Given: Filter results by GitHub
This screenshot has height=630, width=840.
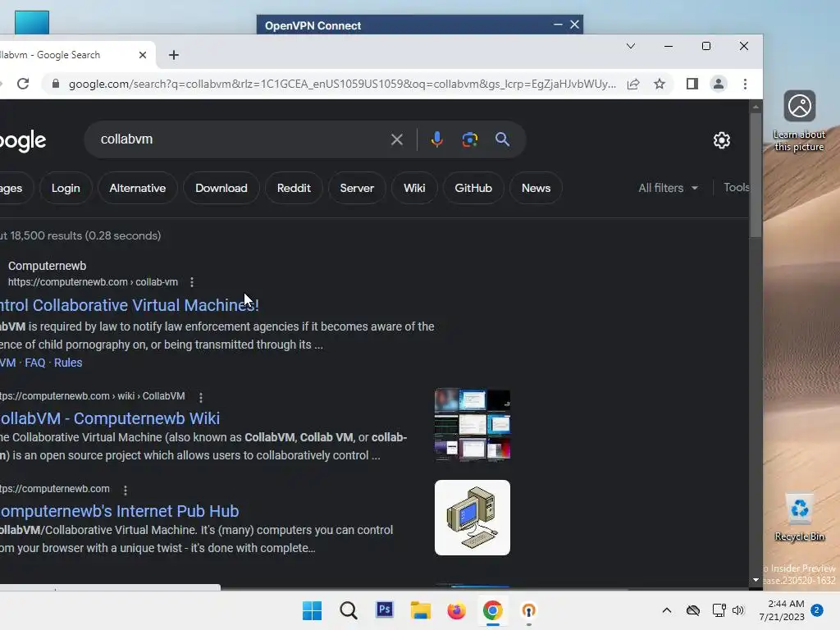Looking at the screenshot, I should (473, 188).
